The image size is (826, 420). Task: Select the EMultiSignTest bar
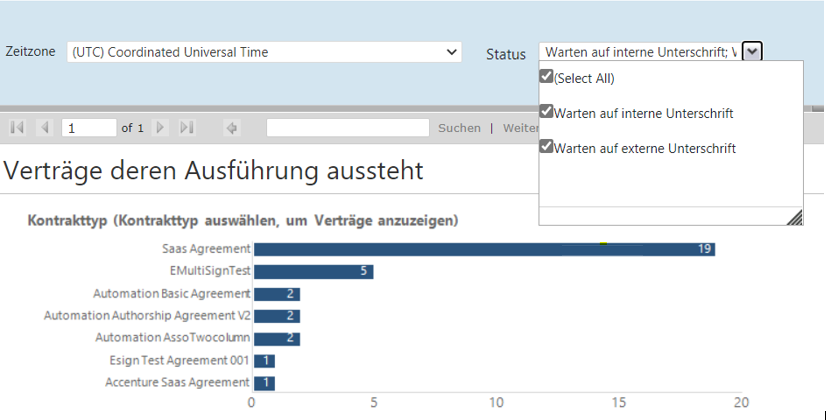click(313, 271)
